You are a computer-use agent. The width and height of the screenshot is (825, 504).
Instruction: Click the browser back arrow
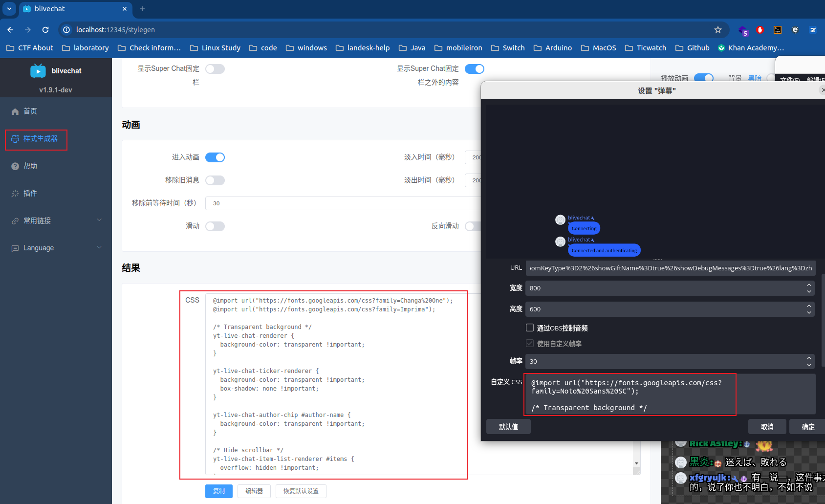10,30
